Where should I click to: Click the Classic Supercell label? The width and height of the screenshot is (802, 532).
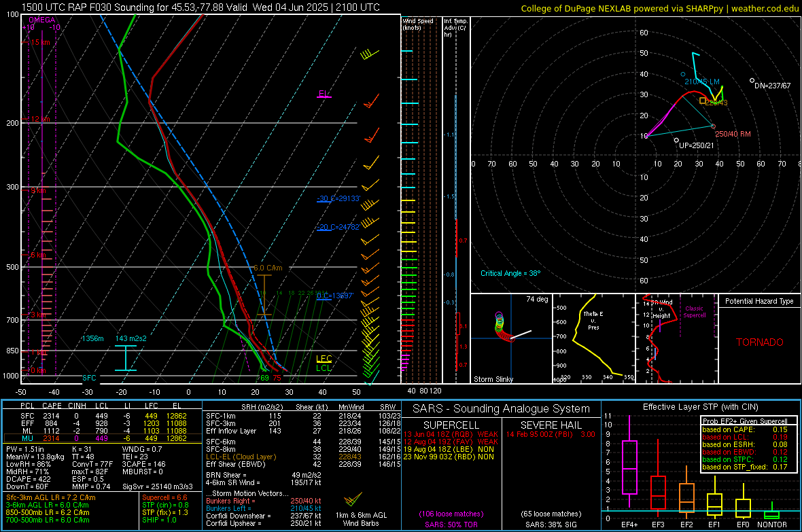click(695, 312)
